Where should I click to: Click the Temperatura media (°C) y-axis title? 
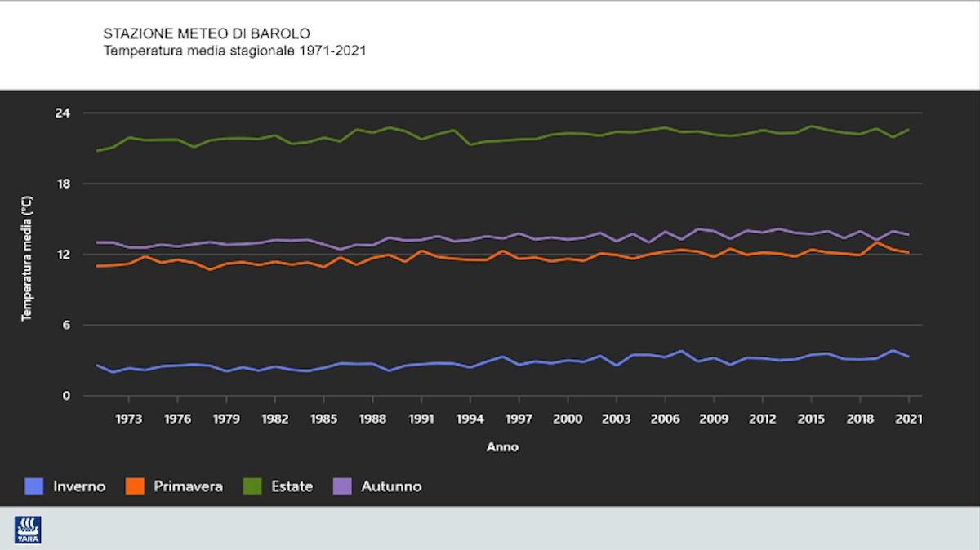(26, 257)
